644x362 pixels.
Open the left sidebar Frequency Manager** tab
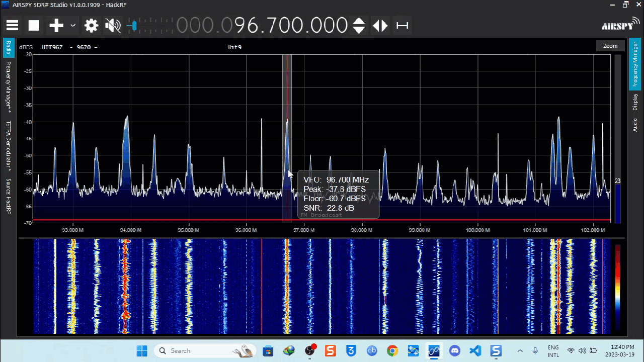tap(9, 87)
